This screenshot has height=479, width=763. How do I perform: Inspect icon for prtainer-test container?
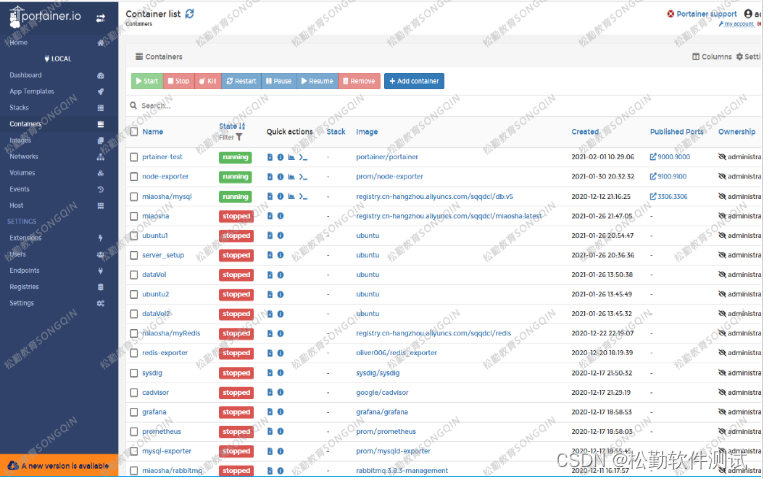[280, 157]
